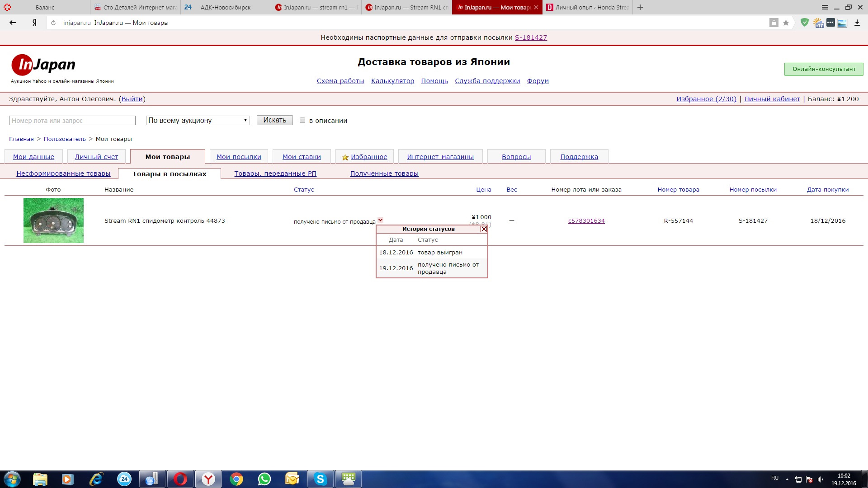Sort by 'Цена' column header
The width and height of the screenshot is (868, 488).
(484, 190)
